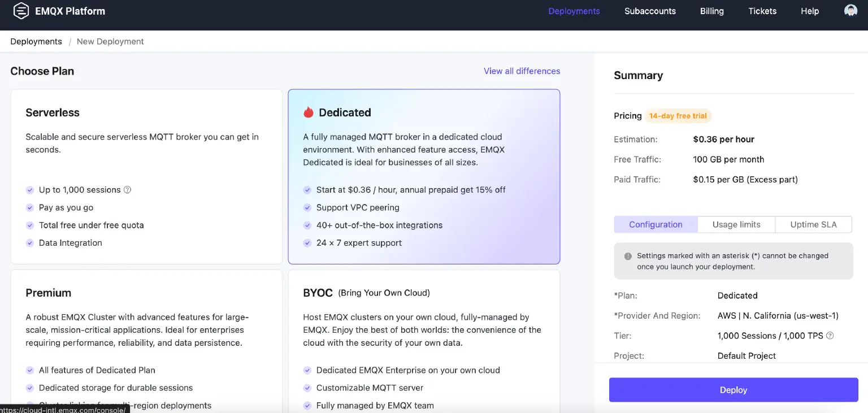
Task: Click checkmark icon beside Pay as you go
Action: (30, 207)
